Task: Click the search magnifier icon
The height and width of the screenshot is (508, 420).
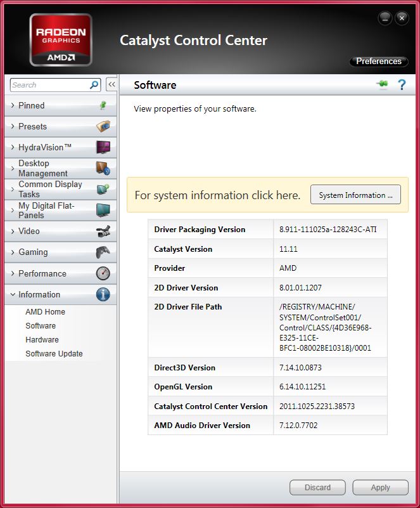Action: click(x=94, y=85)
